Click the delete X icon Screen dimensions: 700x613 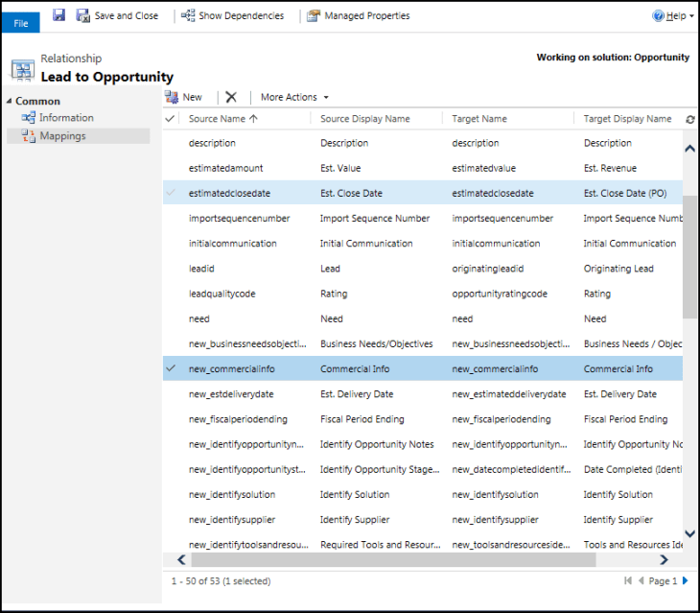231,97
